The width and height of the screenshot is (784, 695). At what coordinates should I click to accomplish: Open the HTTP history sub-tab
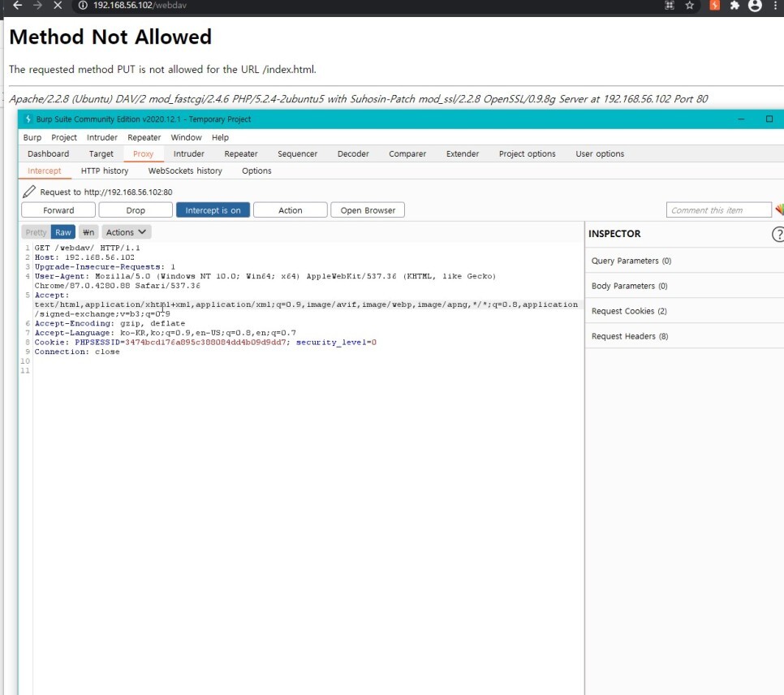point(105,171)
